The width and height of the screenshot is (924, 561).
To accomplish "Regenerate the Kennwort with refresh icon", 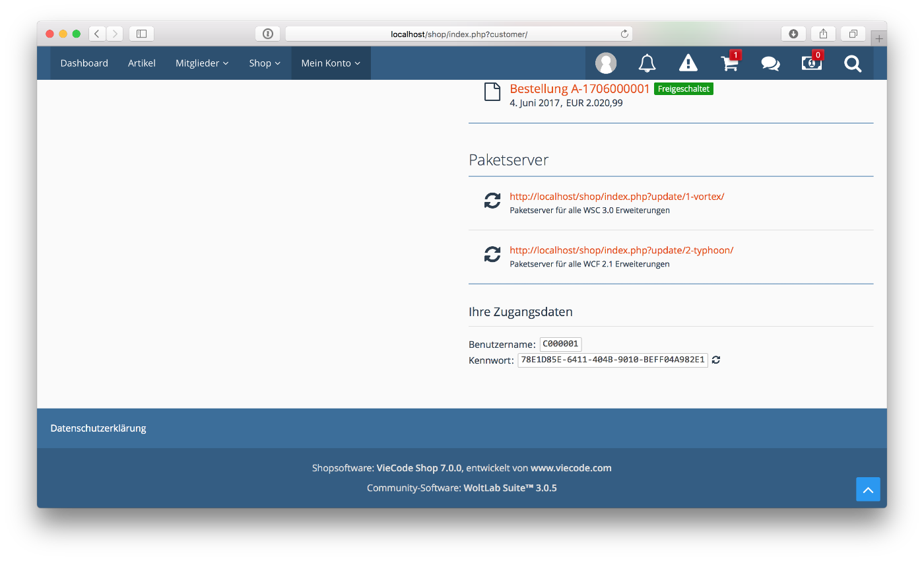I will [716, 360].
